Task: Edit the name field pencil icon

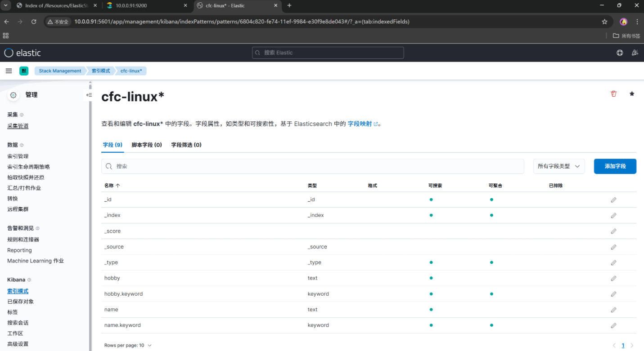Action: coord(613,310)
